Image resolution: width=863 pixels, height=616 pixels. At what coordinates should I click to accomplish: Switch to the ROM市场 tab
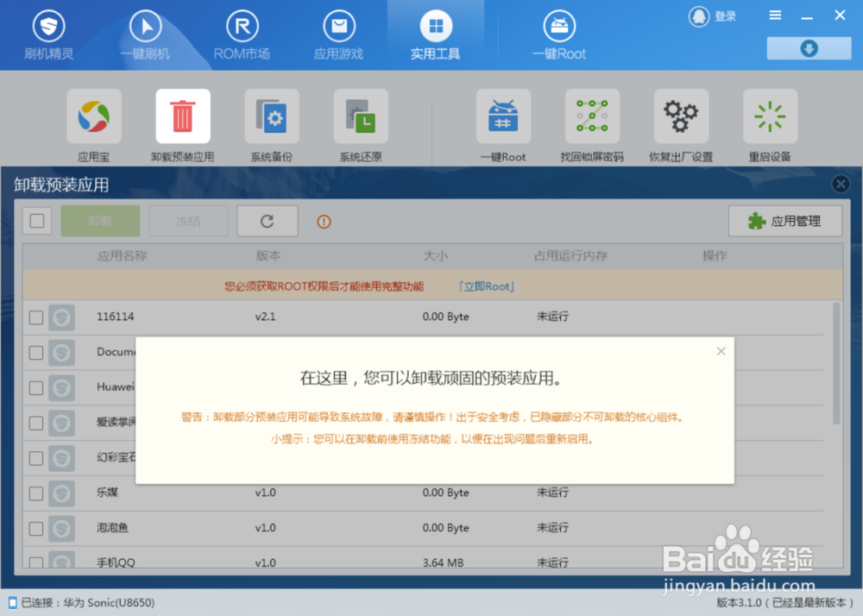click(x=242, y=35)
